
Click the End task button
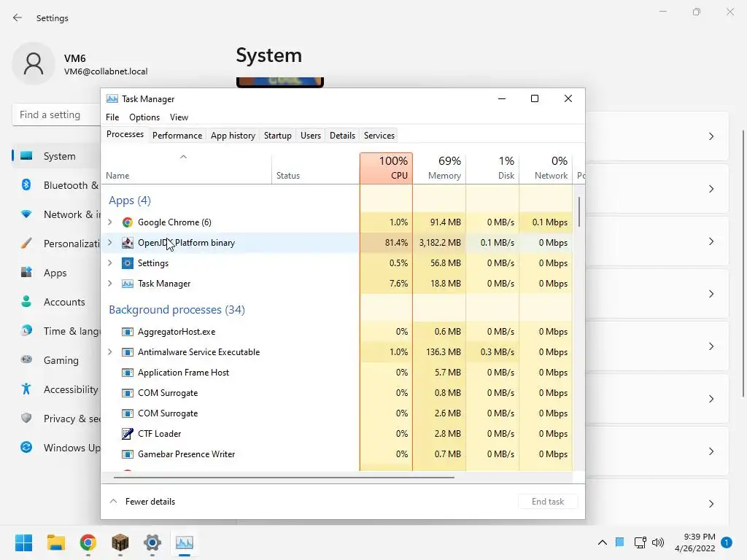point(548,502)
